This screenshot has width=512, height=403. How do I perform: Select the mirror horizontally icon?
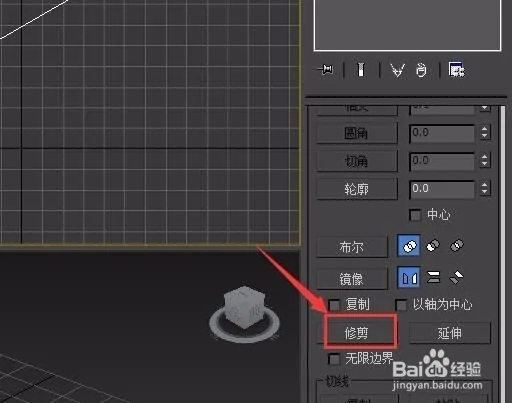tap(409, 277)
